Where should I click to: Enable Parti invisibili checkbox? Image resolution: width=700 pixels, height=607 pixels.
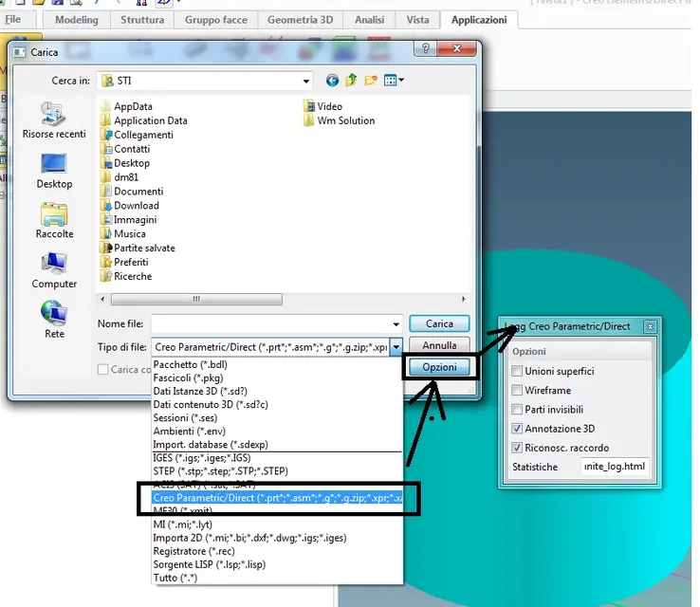coord(517,410)
